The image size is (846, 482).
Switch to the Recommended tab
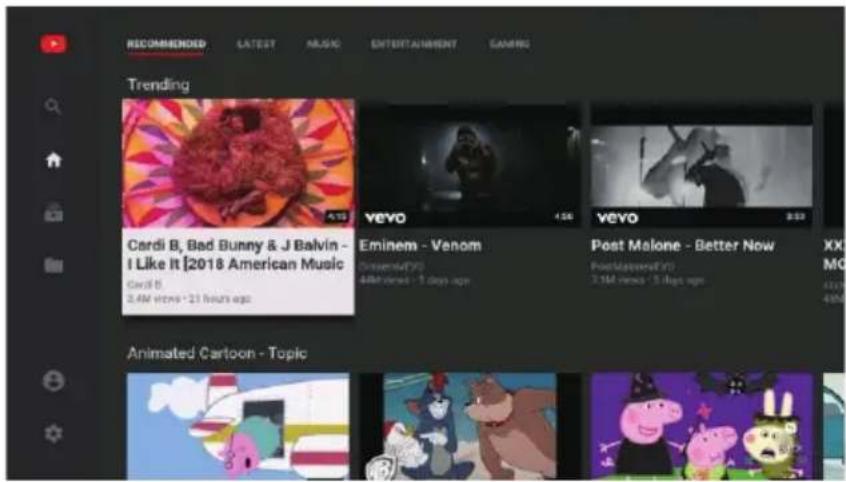(166, 44)
